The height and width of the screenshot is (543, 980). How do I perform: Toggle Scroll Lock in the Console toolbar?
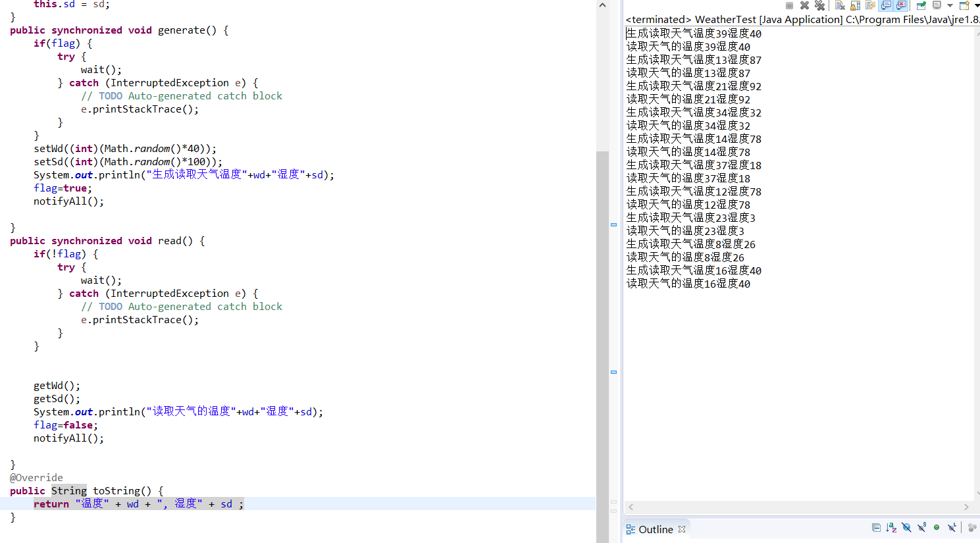click(855, 5)
